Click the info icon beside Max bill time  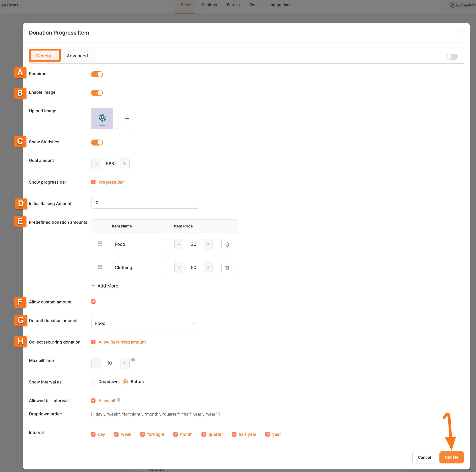(133, 360)
